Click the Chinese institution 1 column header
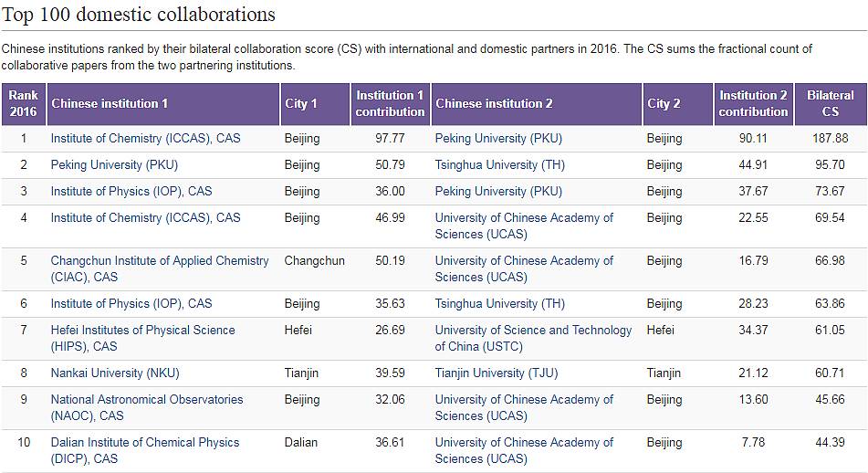The width and height of the screenshot is (868, 473). [110, 103]
